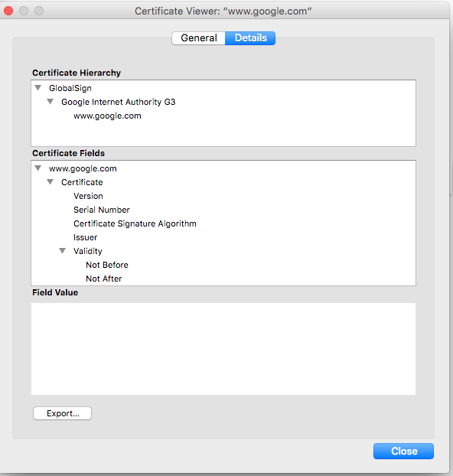This screenshot has height=476, width=453.
Task: Open the Export... dialog
Action: pos(62,413)
